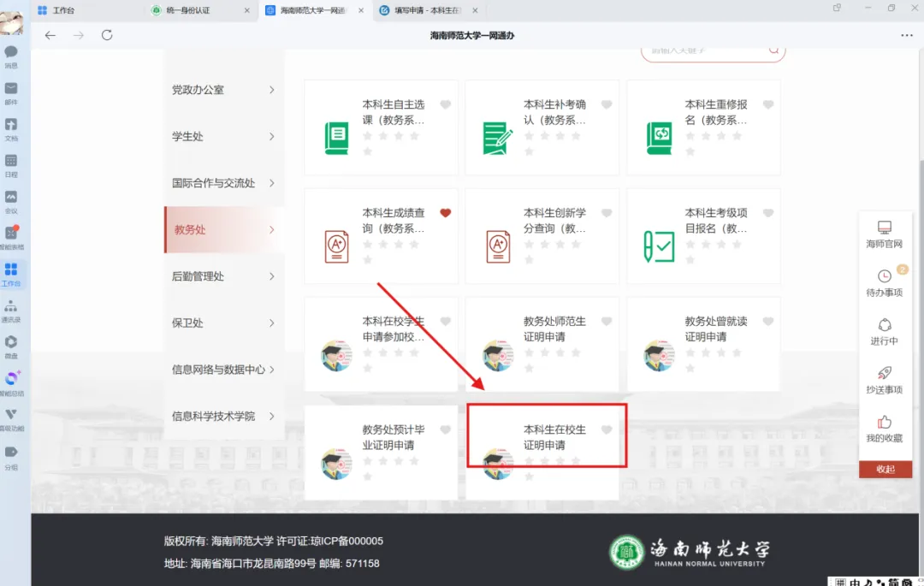Open 进行中 in-progress items

(885, 332)
